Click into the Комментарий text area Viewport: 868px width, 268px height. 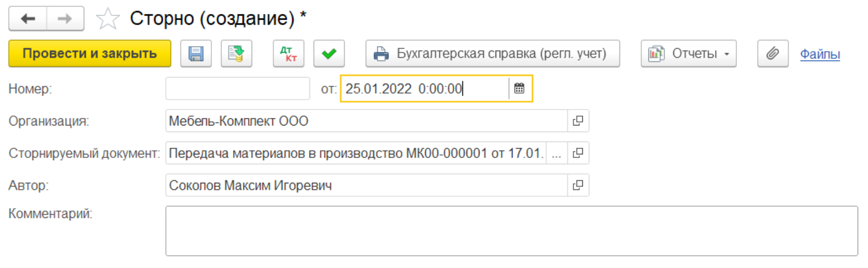(x=512, y=231)
